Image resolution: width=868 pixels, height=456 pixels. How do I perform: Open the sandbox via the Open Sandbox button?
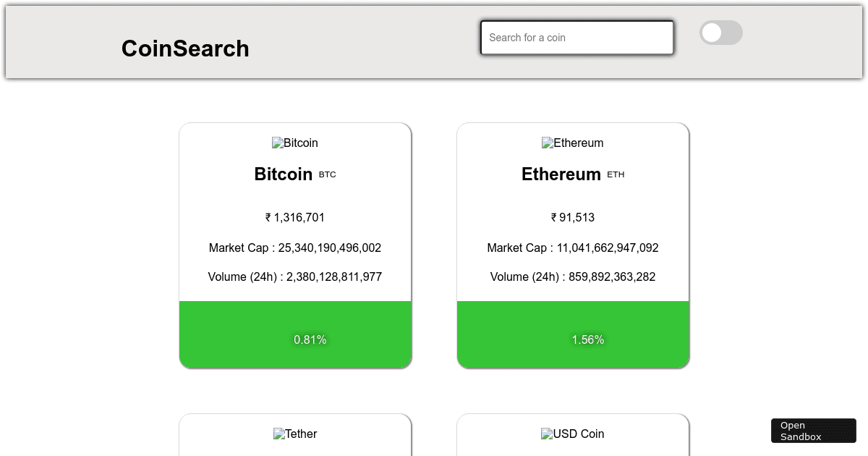[x=813, y=430]
